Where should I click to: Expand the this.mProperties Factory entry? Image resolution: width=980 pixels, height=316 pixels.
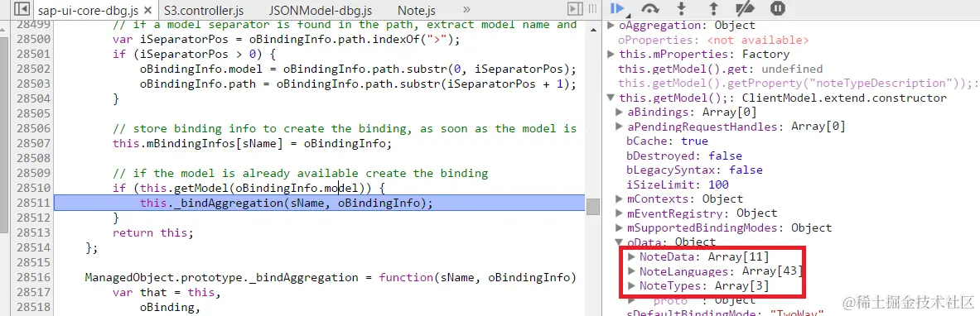tap(611, 55)
